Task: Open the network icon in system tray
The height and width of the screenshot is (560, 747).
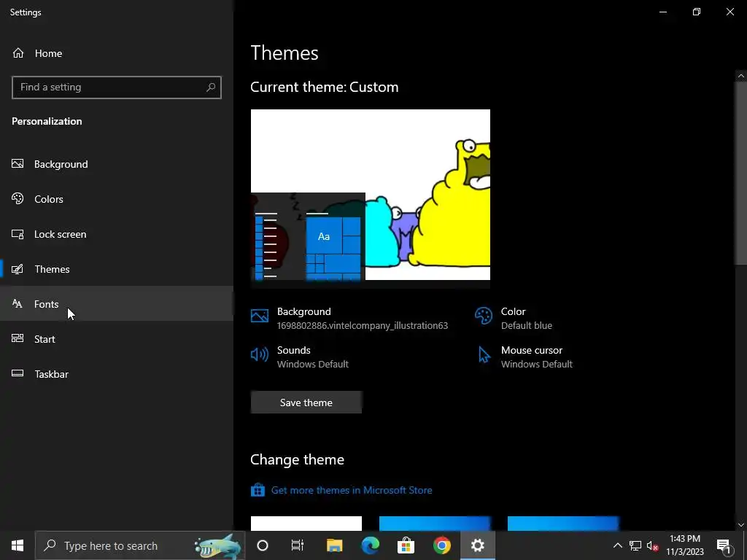Action: pos(635,545)
